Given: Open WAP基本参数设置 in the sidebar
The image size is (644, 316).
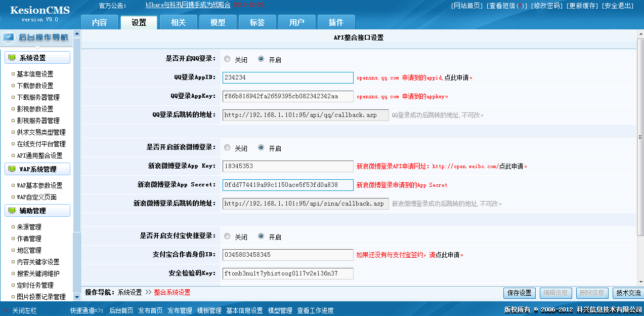Looking at the screenshot, I should click(x=39, y=185).
